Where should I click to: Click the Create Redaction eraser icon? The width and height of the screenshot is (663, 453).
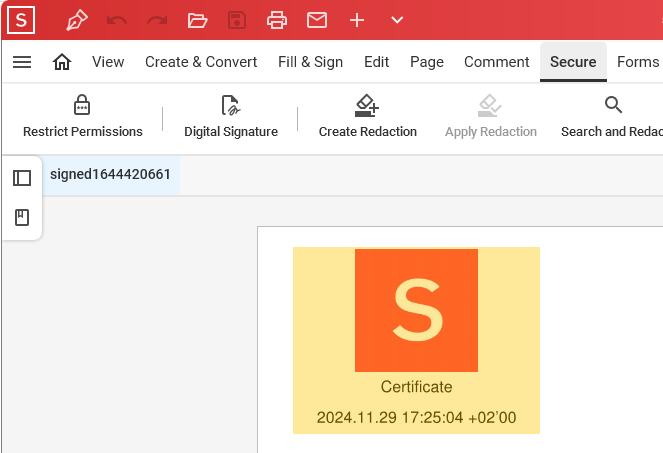click(x=367, y=105)
